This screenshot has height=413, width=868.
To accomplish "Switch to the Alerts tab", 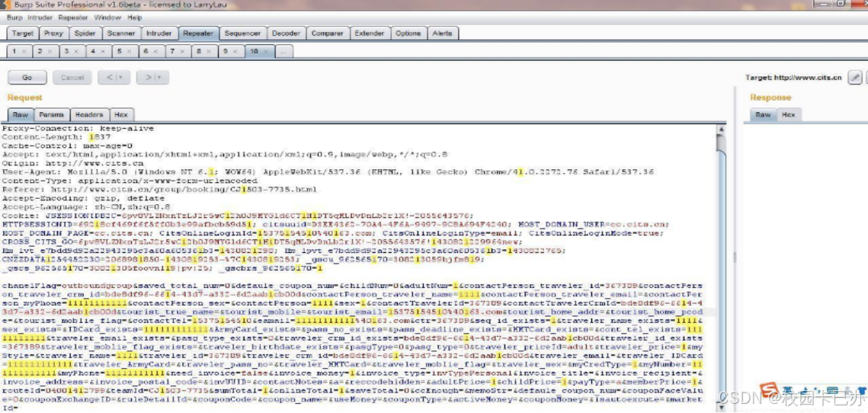I will tap(442, 34).
